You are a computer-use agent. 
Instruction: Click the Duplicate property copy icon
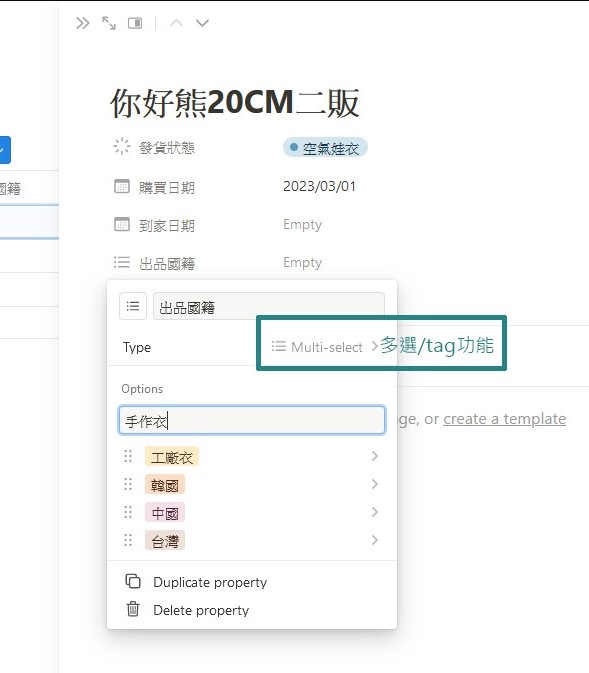(x=133, y=581)
